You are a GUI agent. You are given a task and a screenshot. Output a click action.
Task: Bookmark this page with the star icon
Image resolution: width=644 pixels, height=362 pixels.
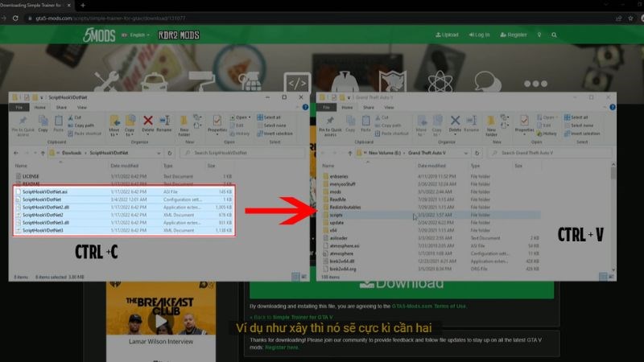(630, 18)
